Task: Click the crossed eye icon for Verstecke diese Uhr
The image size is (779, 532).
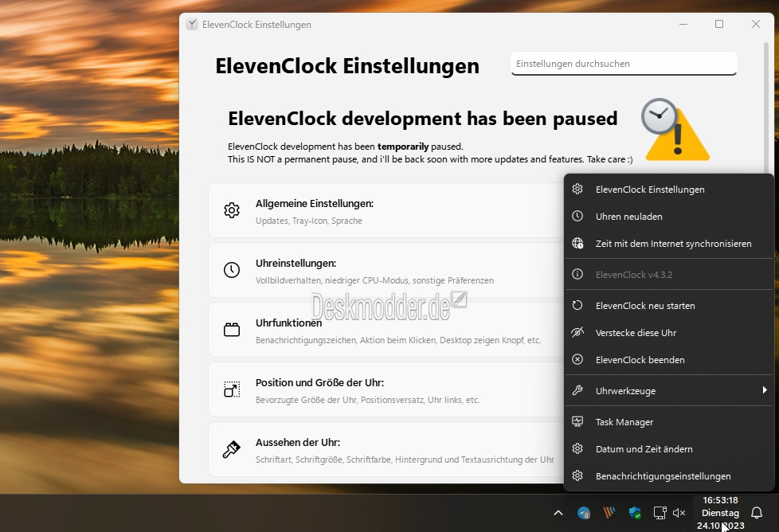Action: click(577, 332)
